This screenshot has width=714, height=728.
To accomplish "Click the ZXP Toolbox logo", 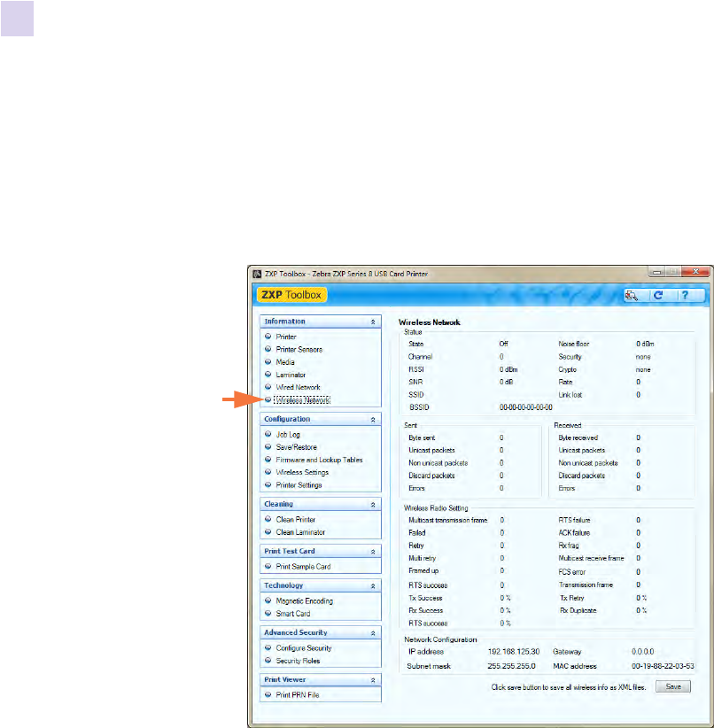I will 291,295.
